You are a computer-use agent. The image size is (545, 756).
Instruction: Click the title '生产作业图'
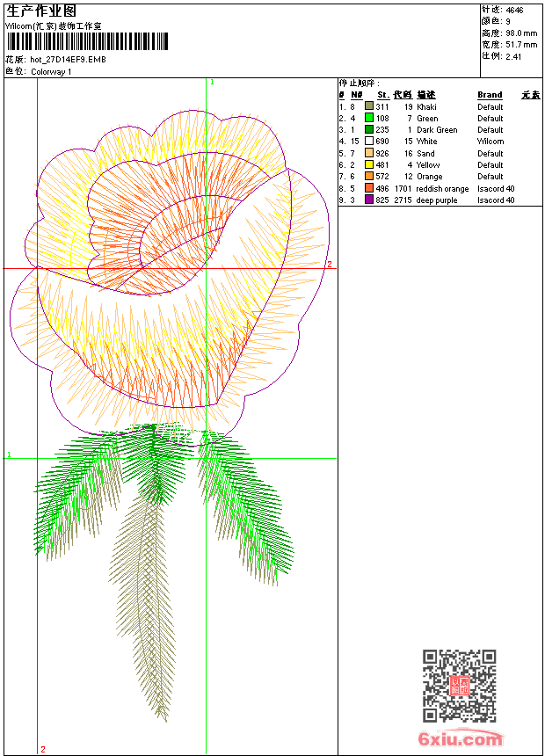[41, 11]
